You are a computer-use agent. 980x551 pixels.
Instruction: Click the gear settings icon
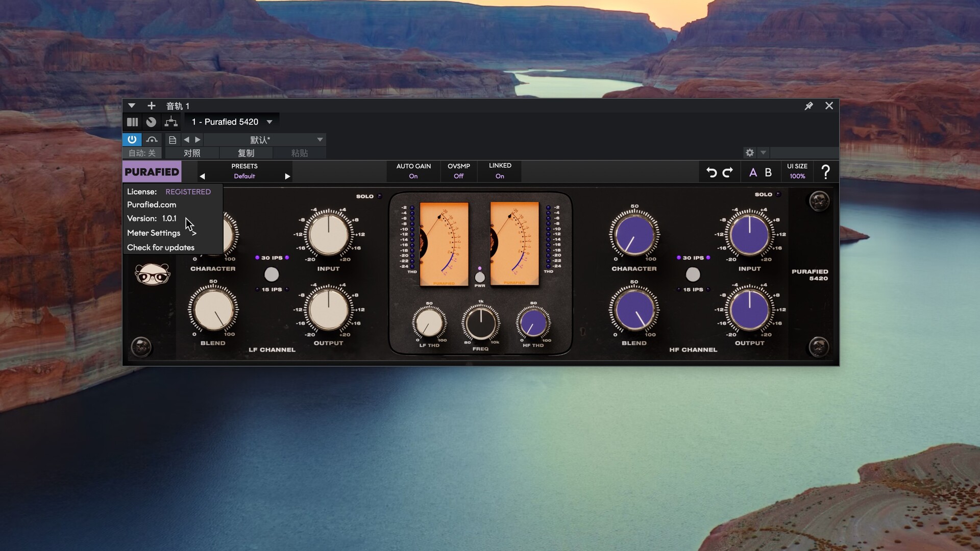749,153
